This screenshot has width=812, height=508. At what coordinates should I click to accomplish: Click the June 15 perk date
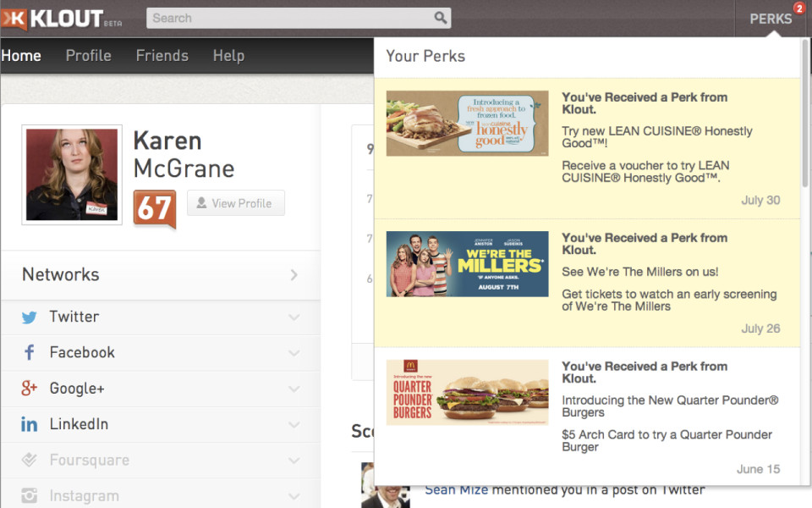click(758, 469)
